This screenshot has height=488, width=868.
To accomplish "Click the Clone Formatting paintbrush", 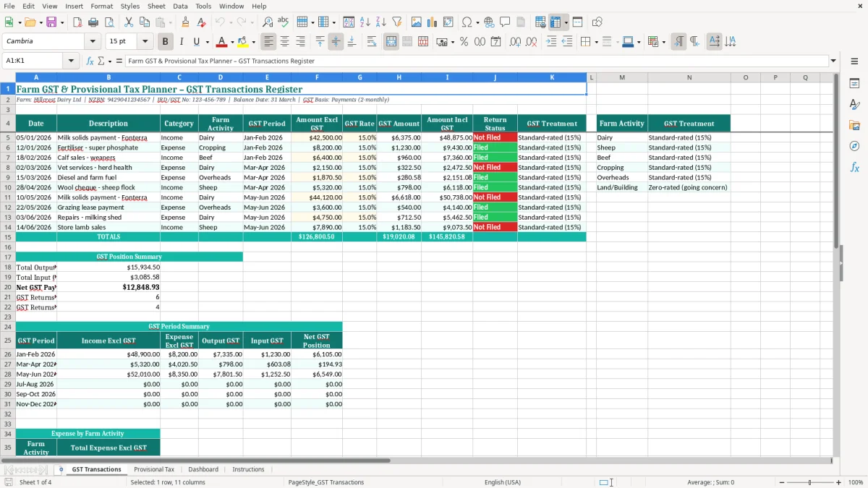I will tap(185, 22).
